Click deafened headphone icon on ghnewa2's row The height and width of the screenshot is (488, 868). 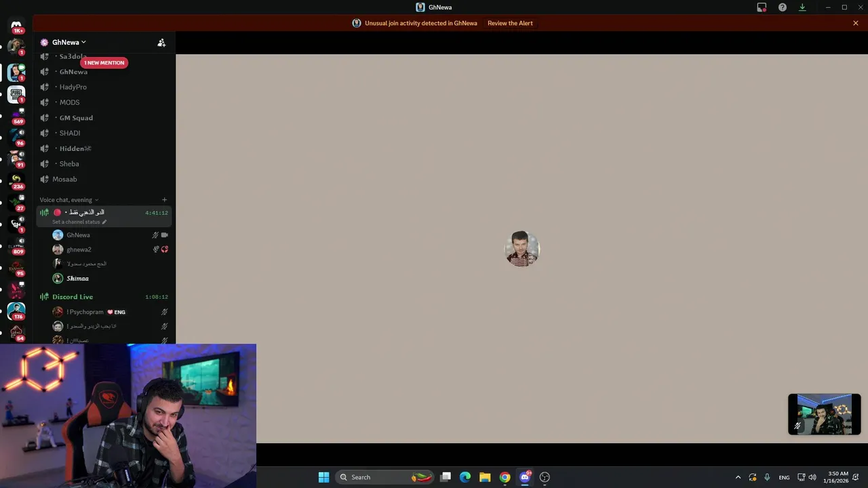pyautogui.click(x=165, y=249)
